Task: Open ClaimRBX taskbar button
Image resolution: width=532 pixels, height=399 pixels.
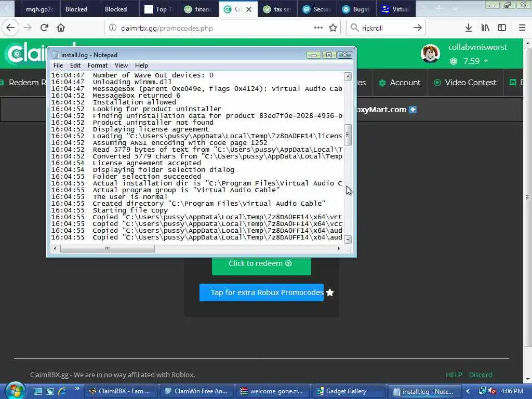Action: pos(121,391)
